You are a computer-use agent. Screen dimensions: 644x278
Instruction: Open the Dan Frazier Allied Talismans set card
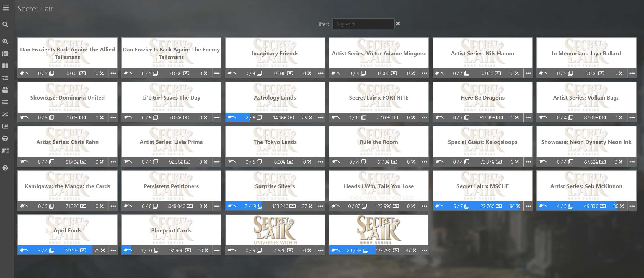pos(68,53)
